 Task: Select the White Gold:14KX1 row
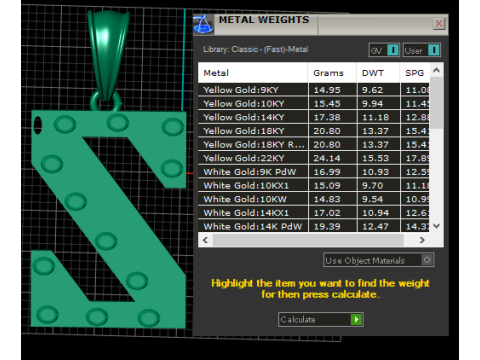(x=314, y=213)
